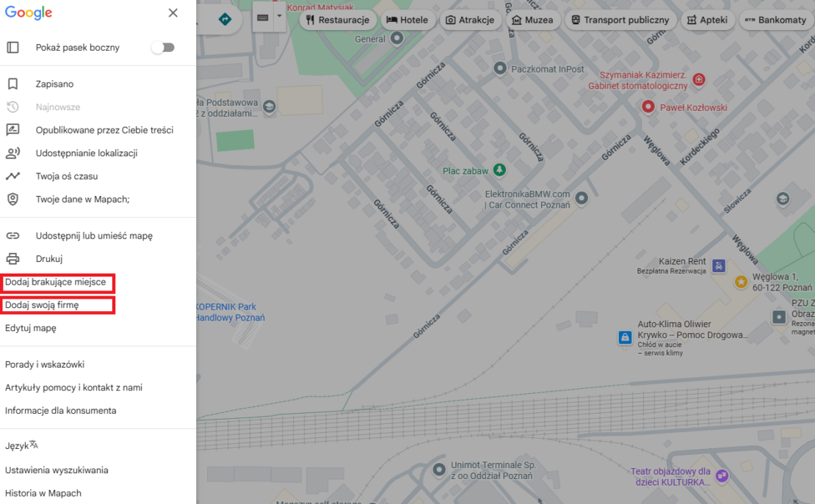Image resolution: width=815 pixels, height=504 pixels.
Task: Enable the Pokaż pasek boczny toggle
Action: pos(163,47)
